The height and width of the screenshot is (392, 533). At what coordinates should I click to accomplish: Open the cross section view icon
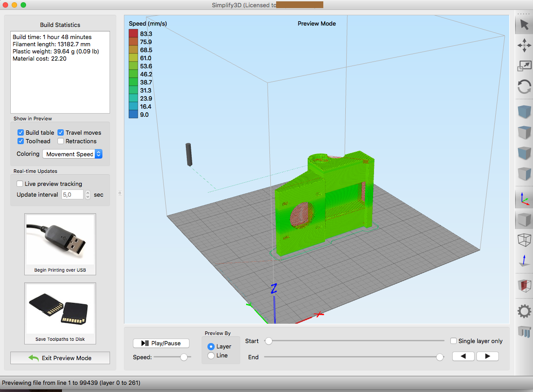(524, 285)
